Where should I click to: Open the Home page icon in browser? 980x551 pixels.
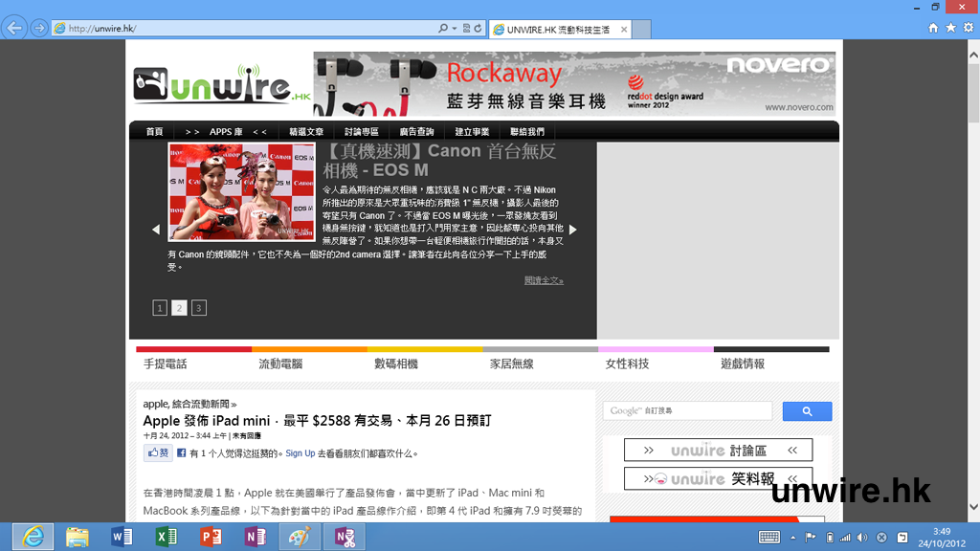933,29
